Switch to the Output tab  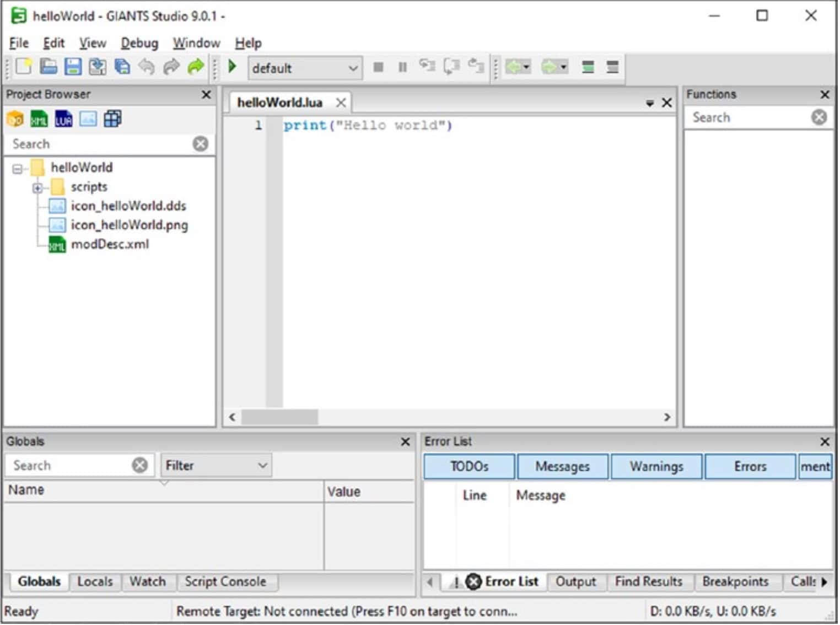[577, 583]
